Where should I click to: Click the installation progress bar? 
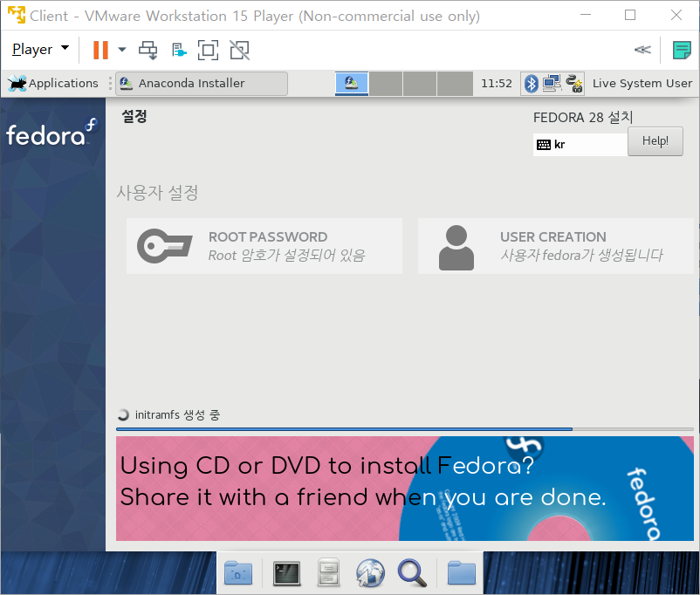[x=405, y=429]
